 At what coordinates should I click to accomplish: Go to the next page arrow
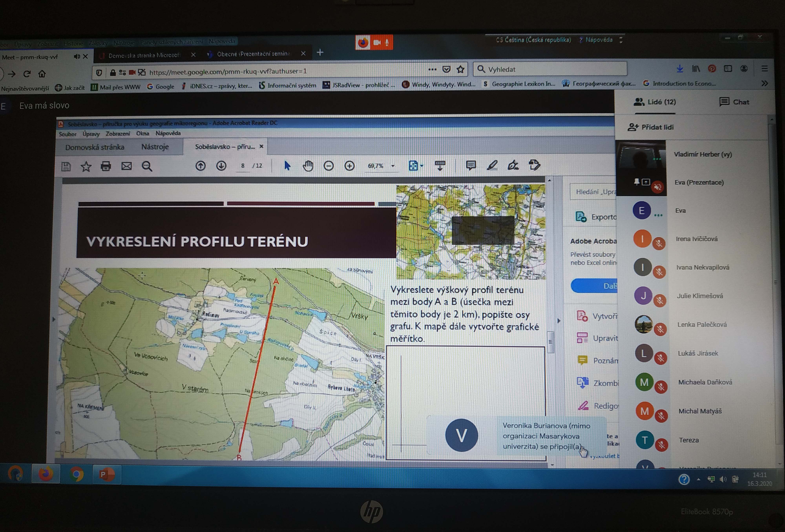(221, 165)
